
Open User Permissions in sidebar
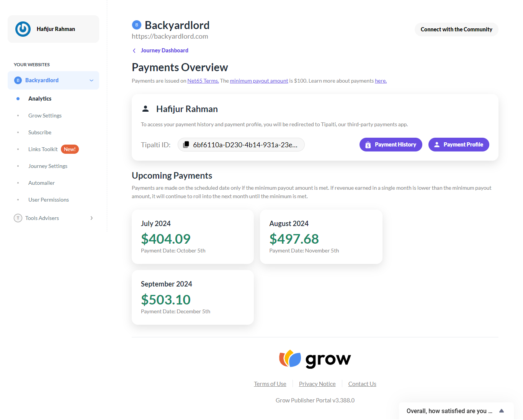coord(49,200)
